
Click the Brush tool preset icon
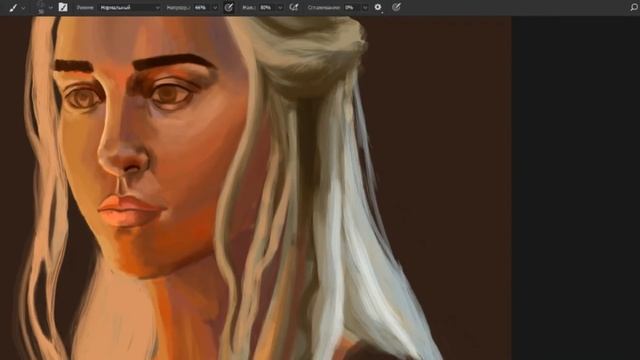[13, 7]
